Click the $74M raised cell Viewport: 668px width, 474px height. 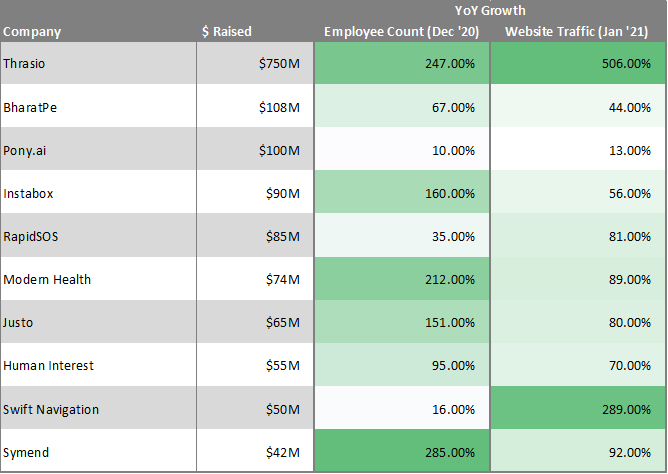(255, 279)
